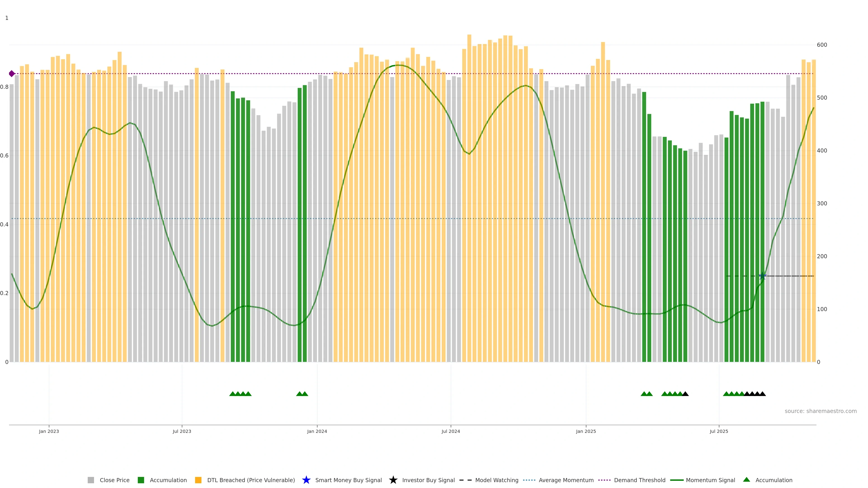Click the first green triangle after Jul 2023
The width and height of the screenshot is (868, 488).
(x=233, y=394)
